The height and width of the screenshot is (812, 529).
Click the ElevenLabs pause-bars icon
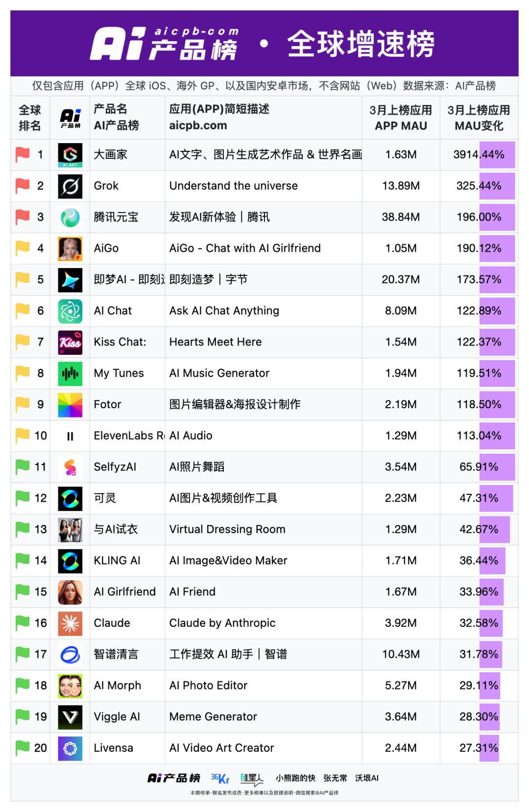[70, 436]
